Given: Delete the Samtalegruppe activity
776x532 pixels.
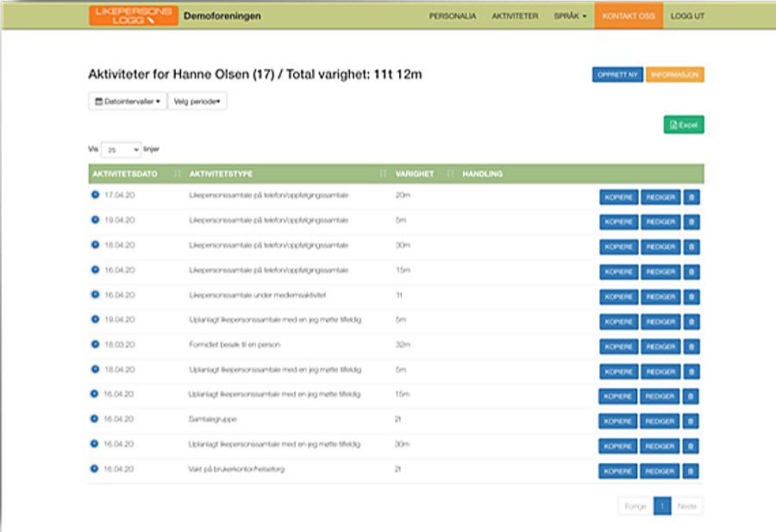Looking at the screenshot, I should pyautogui.click(x=691, y=421).
